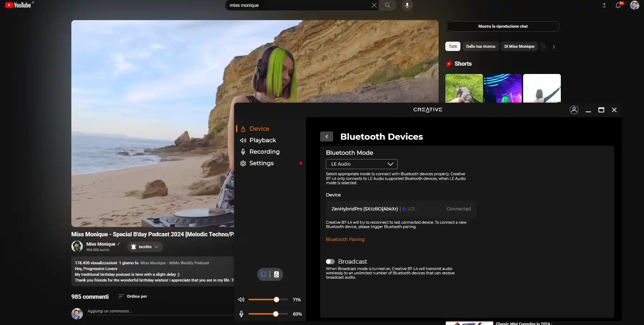Click the Settings gear icon in sidebar
The width and height of the screenshot is (644, 325).
click(x=243, y=163)
